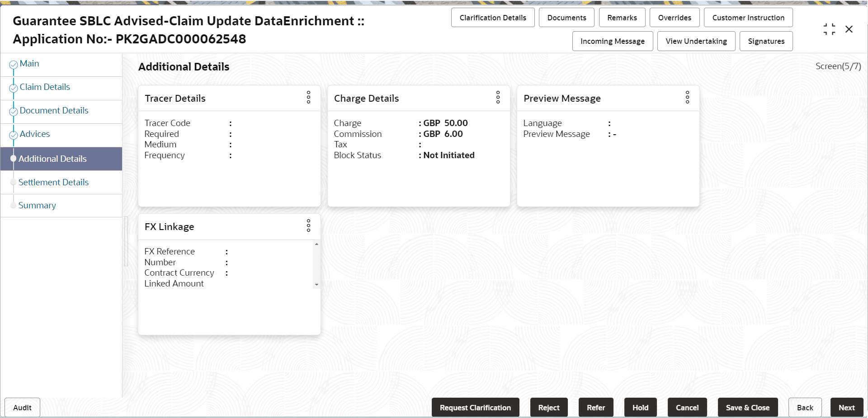Image resolution: width=868 pixels, height=418 pixels.
Task: Click the Medium label in Tracer Details
Action: pos(160,144)
